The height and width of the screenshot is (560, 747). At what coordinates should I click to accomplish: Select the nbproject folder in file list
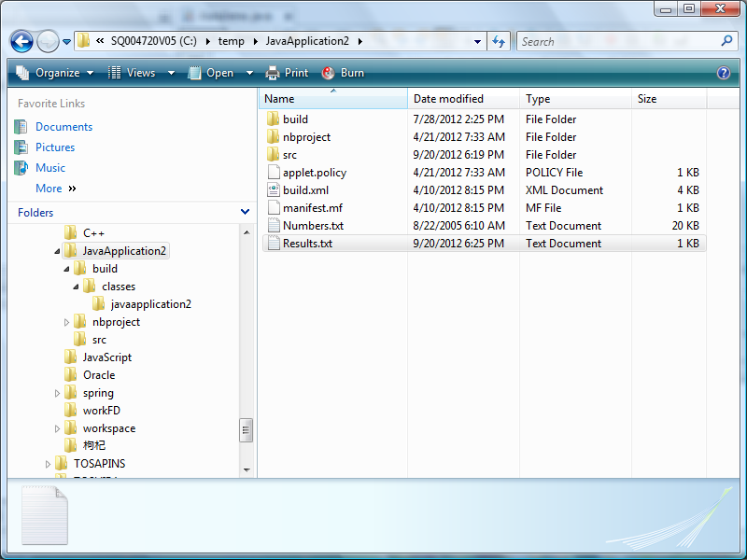click(306, 137)
